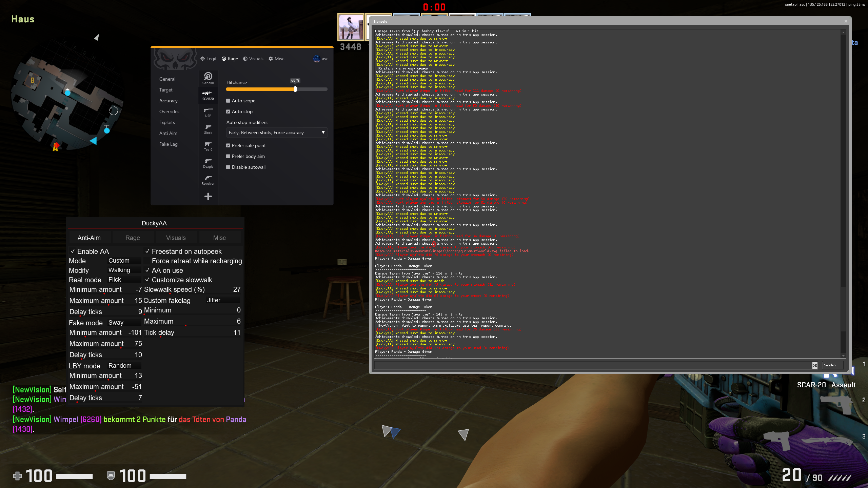This screenshot has width=868, height=488.
Task: Switch to the DuckyAA Misc tab
Action: point(219,238)
